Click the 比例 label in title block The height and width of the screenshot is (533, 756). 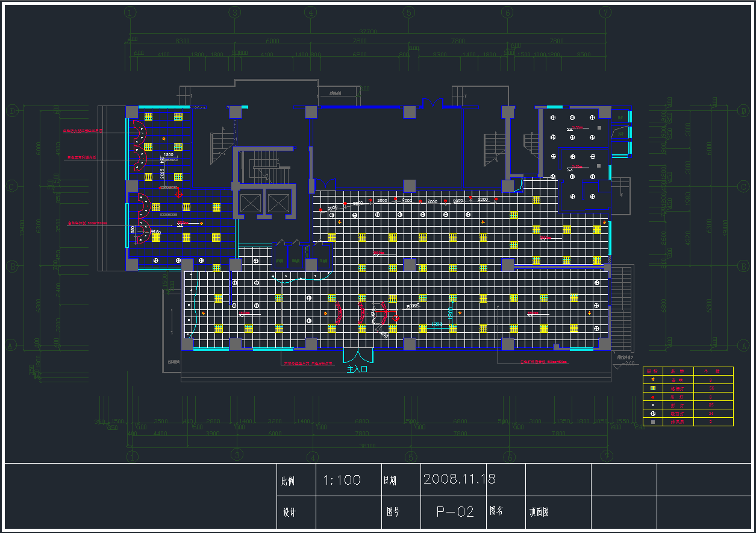point(288,481)
